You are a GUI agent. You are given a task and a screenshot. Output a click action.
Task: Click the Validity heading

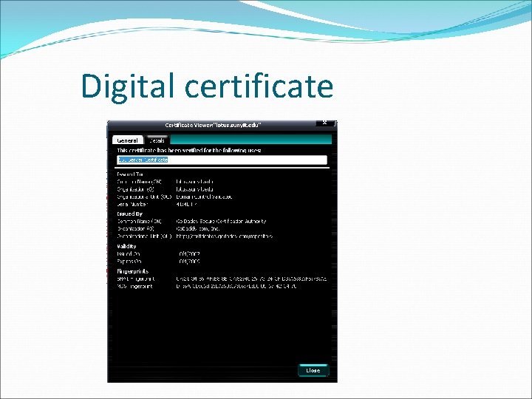126,246
